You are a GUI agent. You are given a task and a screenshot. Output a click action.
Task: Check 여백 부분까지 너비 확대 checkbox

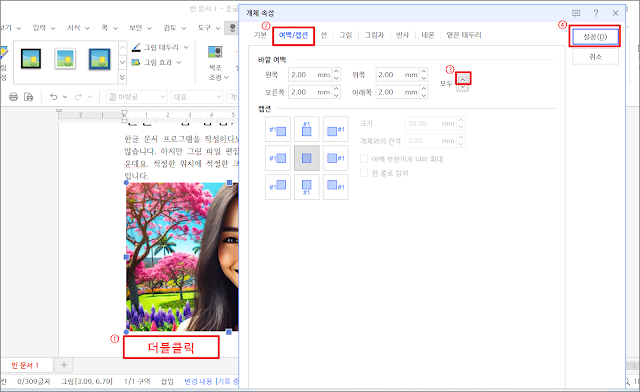364,159
